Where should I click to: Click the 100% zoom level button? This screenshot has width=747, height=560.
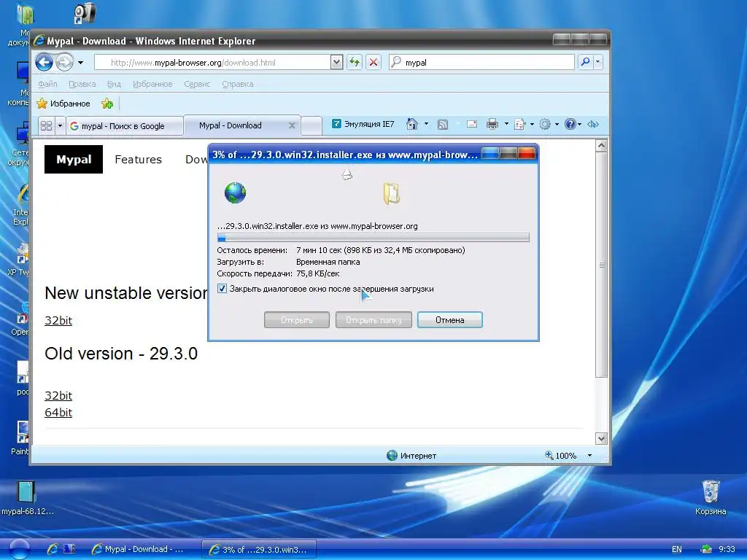[x=561, y=456]
